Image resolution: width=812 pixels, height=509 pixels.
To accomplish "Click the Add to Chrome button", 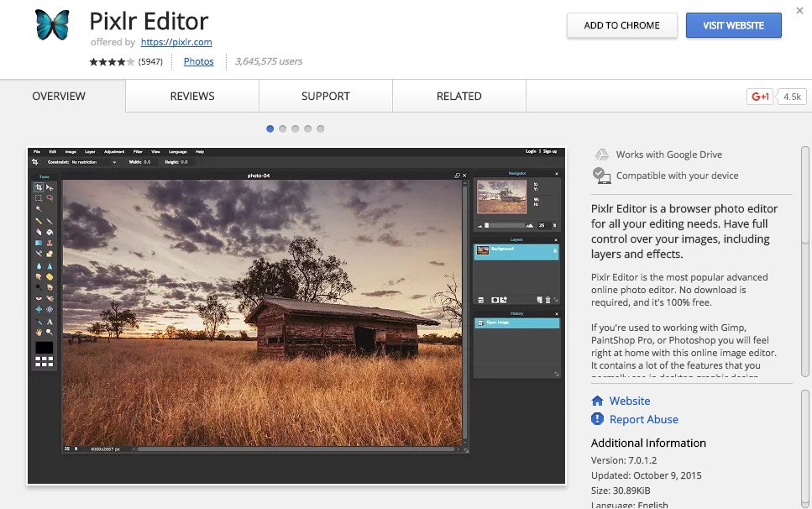I will tap(621, 25).
